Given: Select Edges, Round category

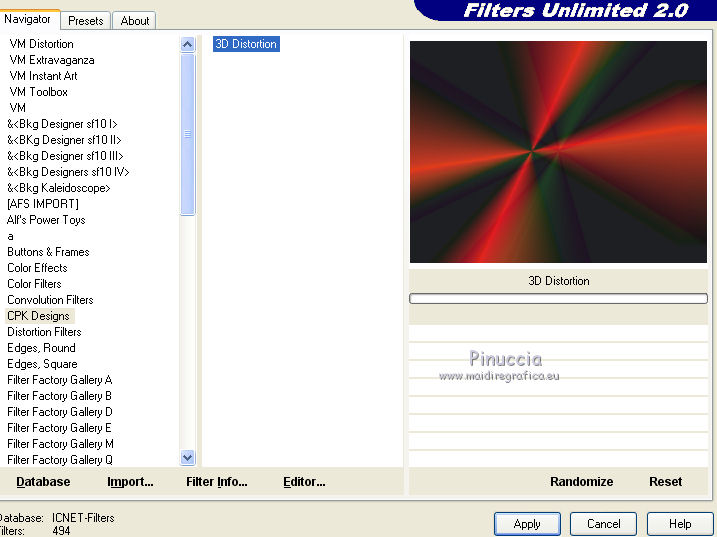Looking at the screenshot, I should (41, 348).
